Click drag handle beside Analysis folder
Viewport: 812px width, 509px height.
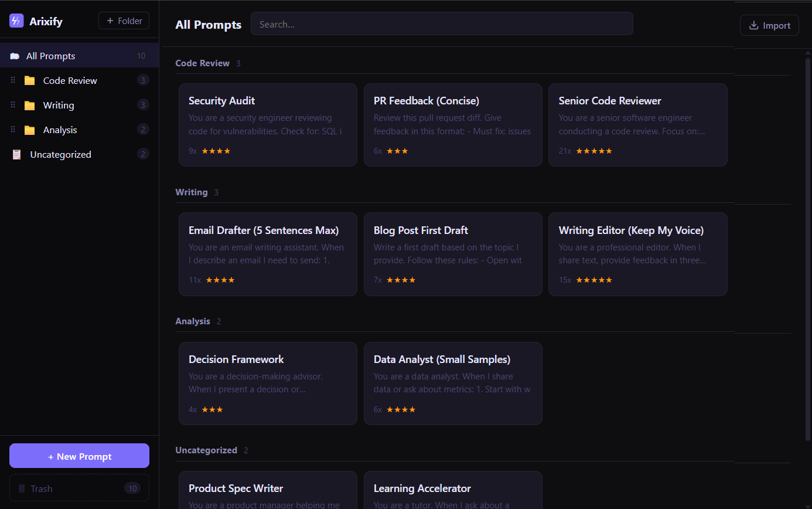coord(13,130)
